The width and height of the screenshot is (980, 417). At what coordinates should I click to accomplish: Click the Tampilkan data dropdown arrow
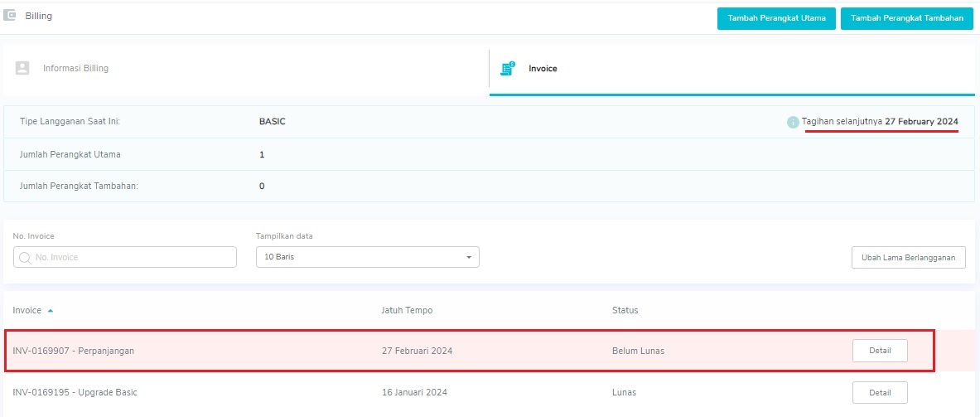(469, 258)
